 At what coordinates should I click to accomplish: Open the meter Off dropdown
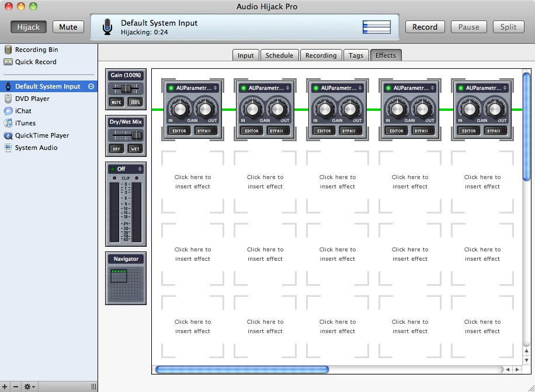pyautogui.click(x=126, y=169)
